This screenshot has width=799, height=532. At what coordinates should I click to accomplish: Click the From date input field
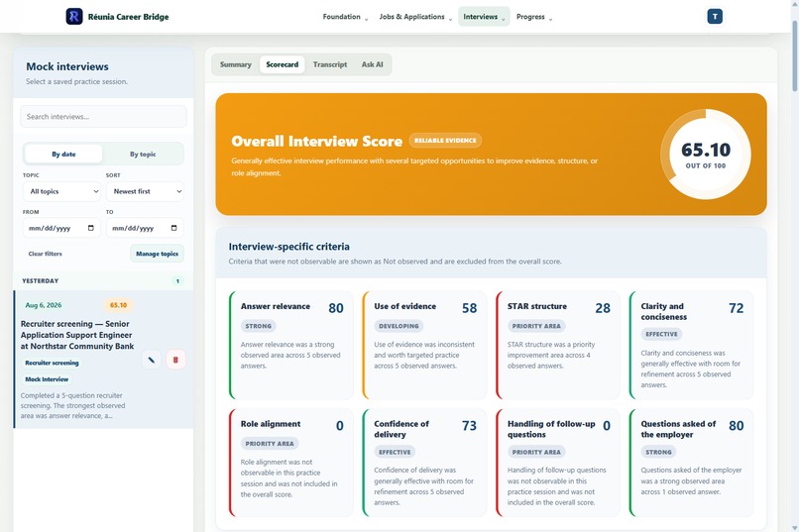(x=61, y=228)
